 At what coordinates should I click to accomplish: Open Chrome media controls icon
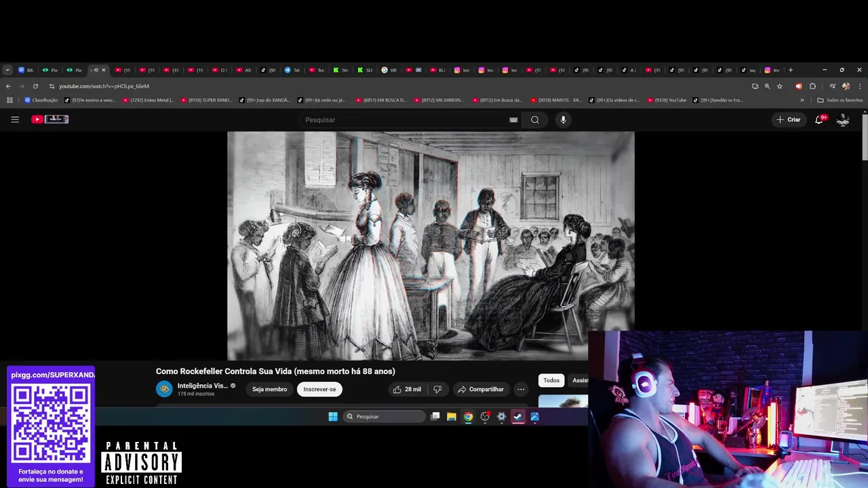831,86
